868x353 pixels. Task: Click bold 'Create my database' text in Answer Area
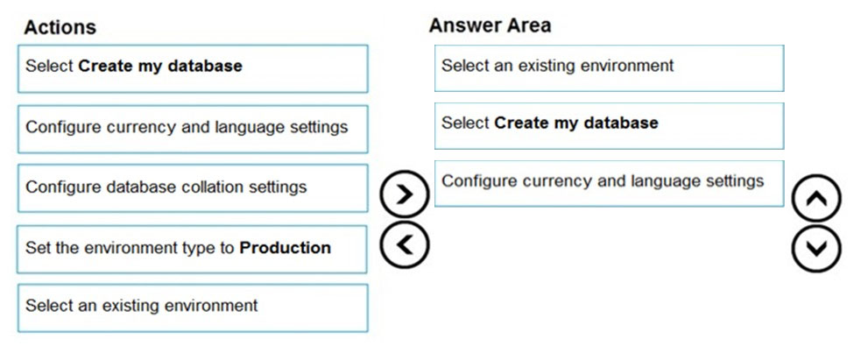576,123
